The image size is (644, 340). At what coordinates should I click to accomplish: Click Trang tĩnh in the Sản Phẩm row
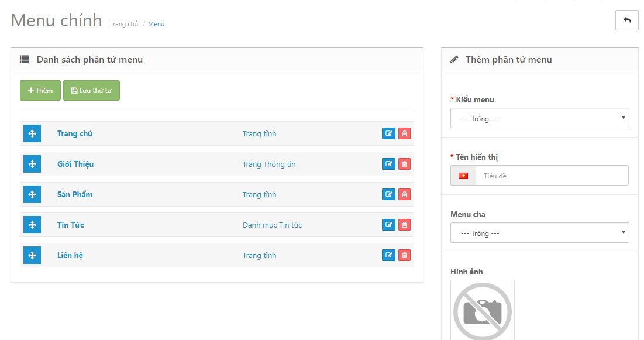[259, 194]
